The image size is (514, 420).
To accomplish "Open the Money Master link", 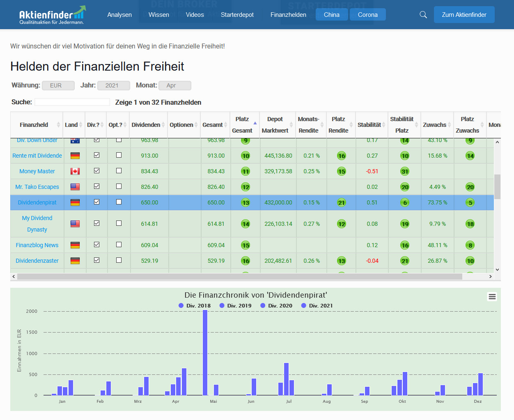I will pos(37,171).
